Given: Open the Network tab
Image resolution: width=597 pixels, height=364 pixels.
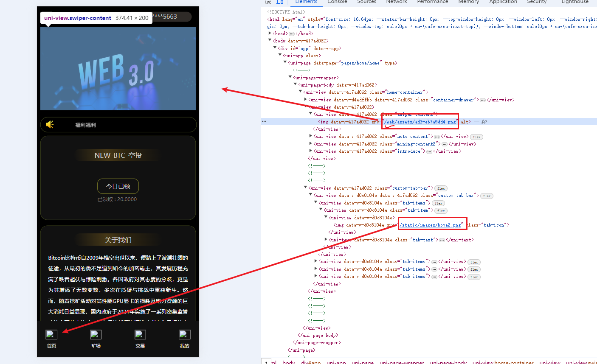Looking at the screenshot, I should pyautogui.click(x=397, y=2).
